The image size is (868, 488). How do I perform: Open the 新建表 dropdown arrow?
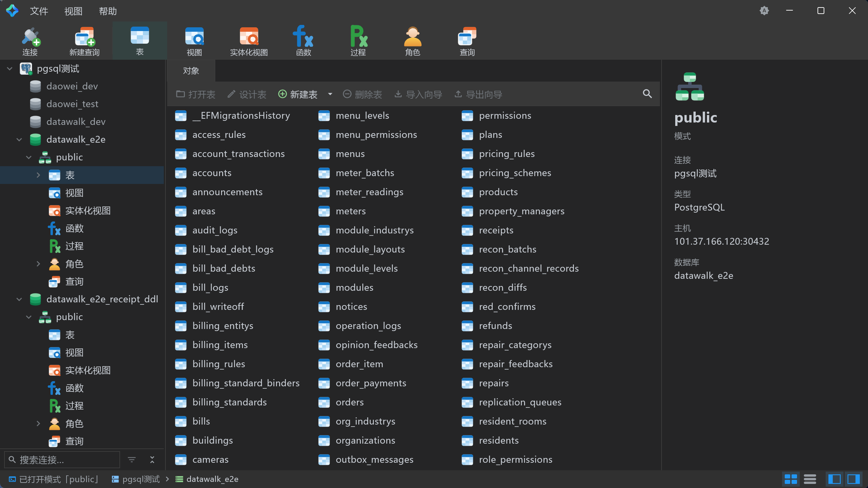coord(330,94)
